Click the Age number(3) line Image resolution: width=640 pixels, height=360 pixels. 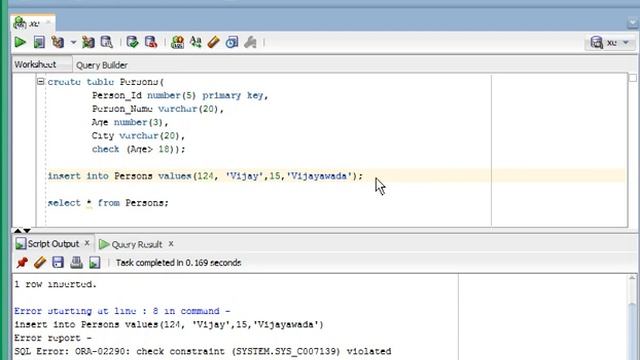130,122
